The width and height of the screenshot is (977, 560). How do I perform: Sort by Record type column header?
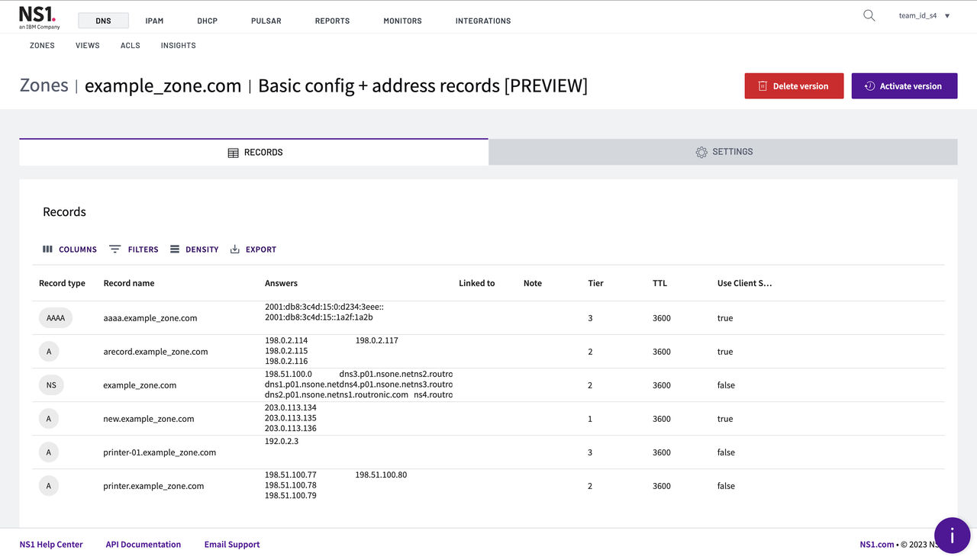pyautogui.click(x=62, y=283)
